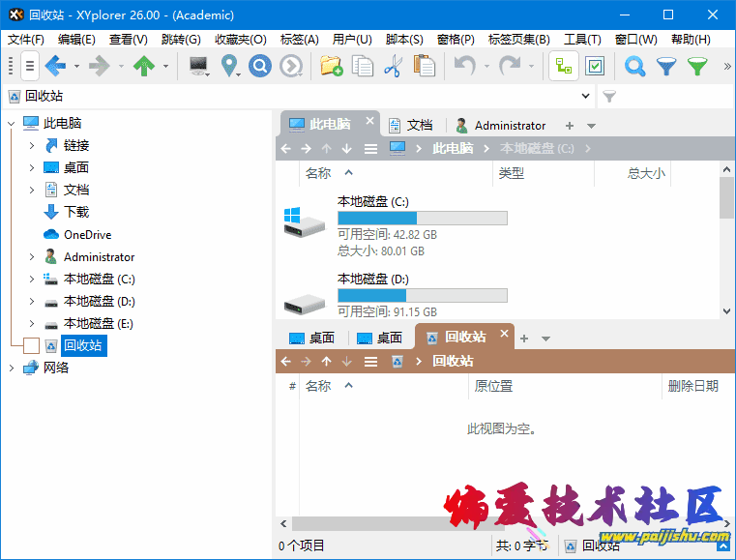736x560 pixels.
Task: Expand the 网络 tree node
Action: point(12,368)
